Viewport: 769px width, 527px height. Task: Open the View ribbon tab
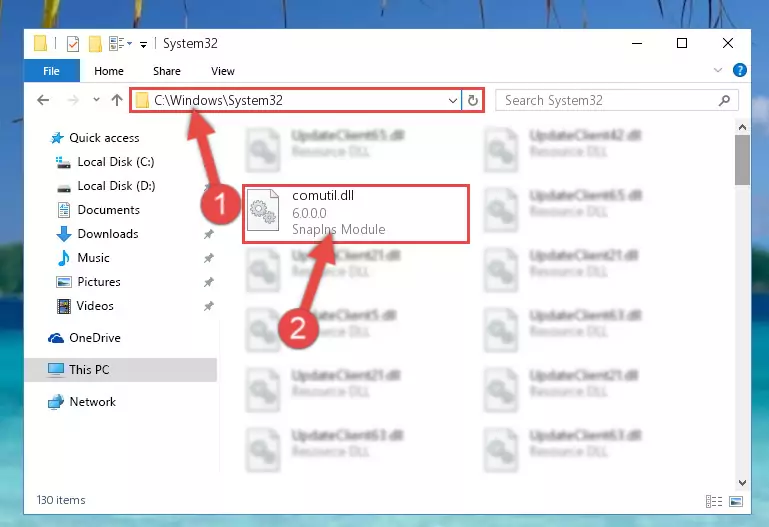coord(223,71)
